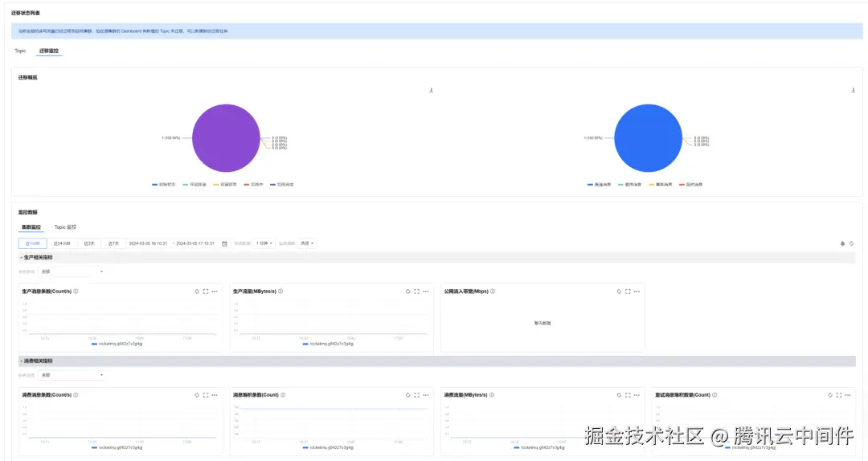This screenshot has width=868, height=461.
Task: Select the 迁移监控 tab
Action: [x=49, y=51]
